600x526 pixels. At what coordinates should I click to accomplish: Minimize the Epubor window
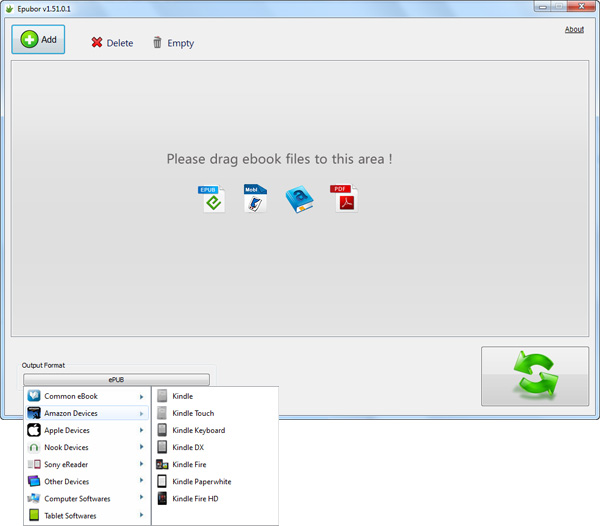542,7
